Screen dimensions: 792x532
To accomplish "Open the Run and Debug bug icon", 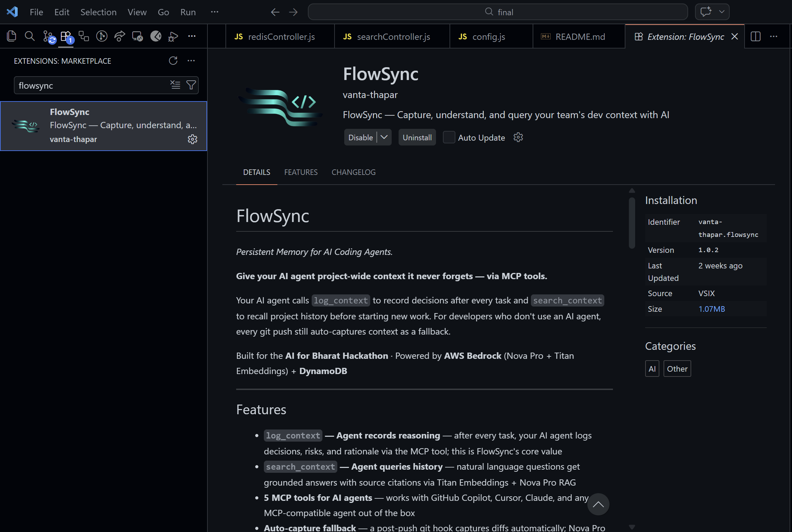I will point(173,36).
